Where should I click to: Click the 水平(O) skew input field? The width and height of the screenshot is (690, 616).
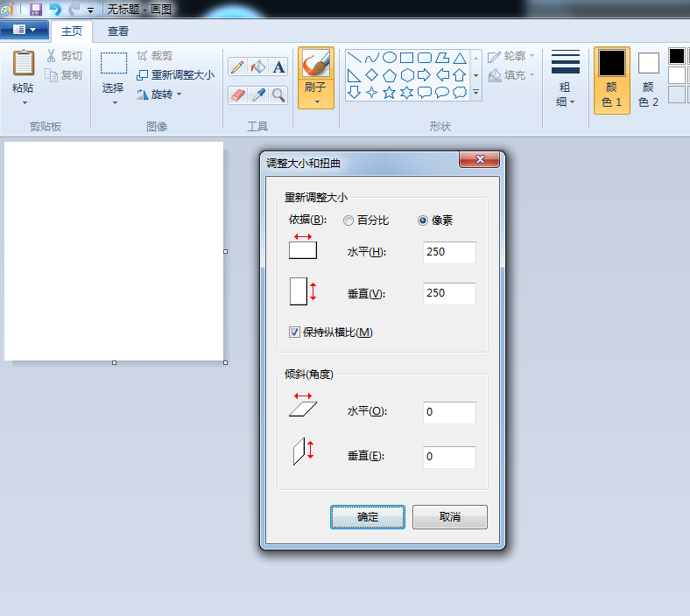(449, 412)
